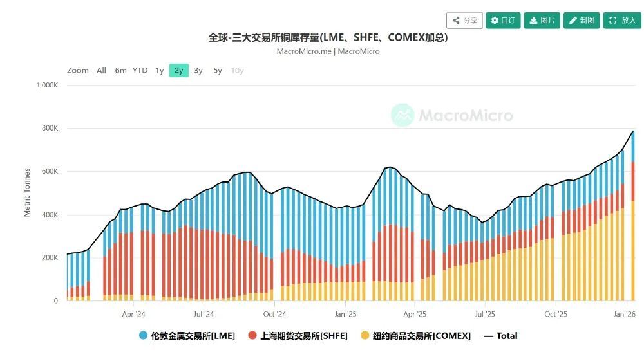Set zoom range to 1y

click(x=159, y=71)
